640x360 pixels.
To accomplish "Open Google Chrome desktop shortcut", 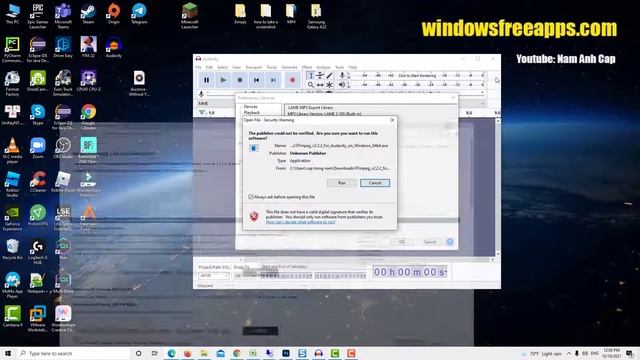I will [x=88, y=117].
